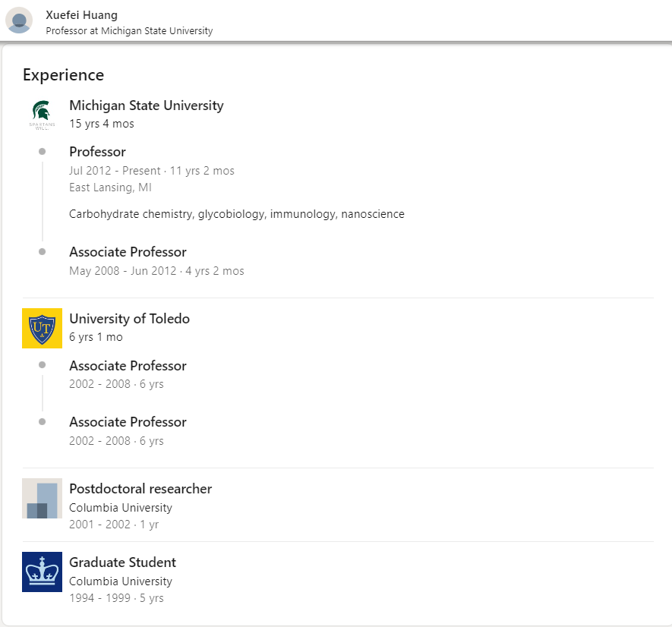The width and height of the screenshot is (672, 627).
Task: Click the Columbia crown logo by Graduate Student
Action: coord(42,572)
